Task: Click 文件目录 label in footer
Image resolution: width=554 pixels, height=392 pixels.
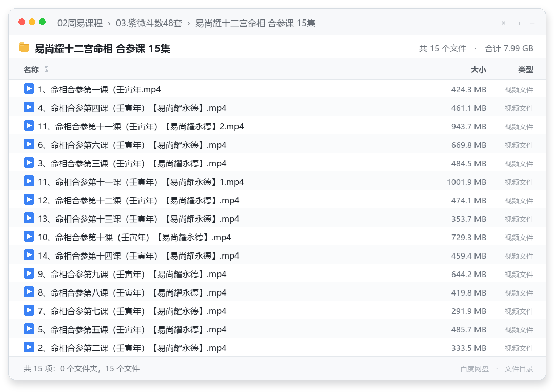Action: click(519, 369)
